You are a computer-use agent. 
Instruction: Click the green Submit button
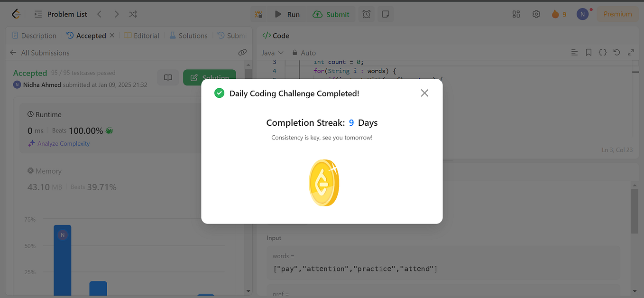point(331,14)
